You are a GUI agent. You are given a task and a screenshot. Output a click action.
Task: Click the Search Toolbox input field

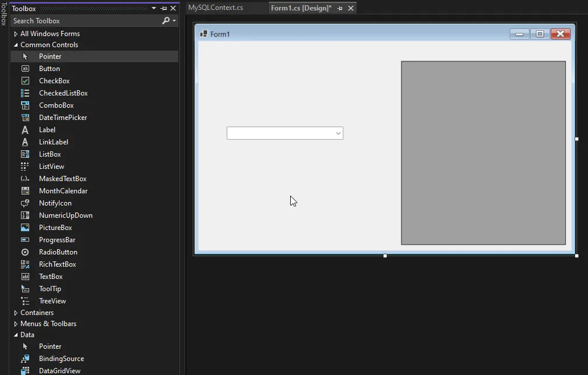(x=86, y=21)
